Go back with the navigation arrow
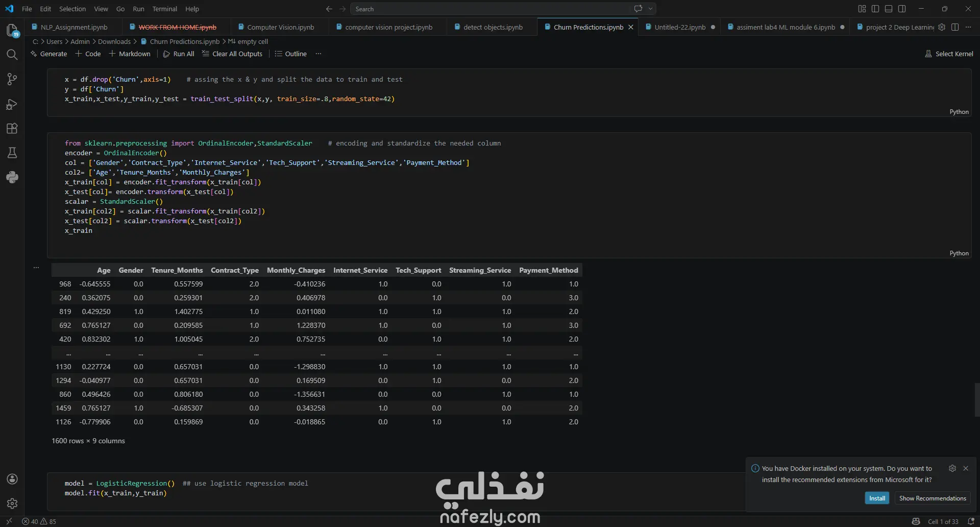This screenshot has width=980, height=527. point(329,9)
